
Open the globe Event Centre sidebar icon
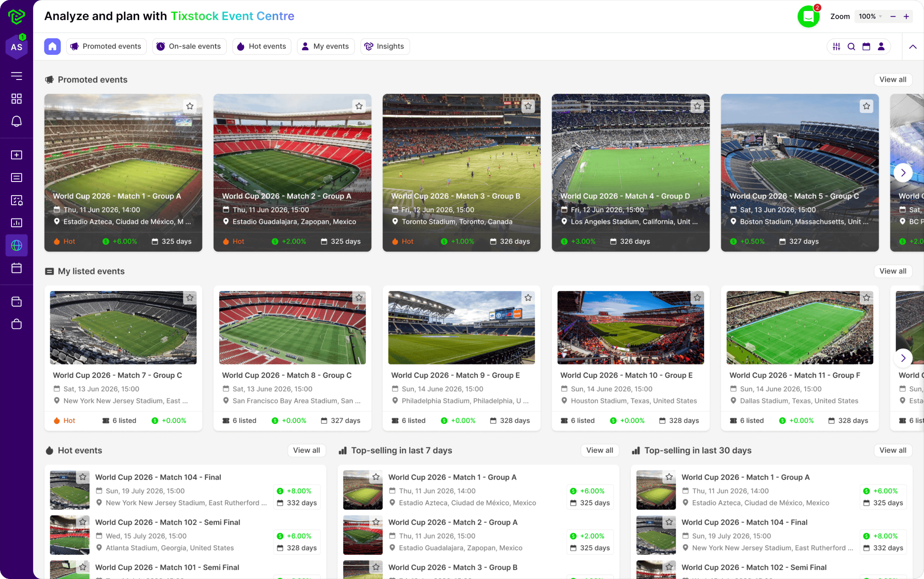pyautogui.click(x=17, y=245)
